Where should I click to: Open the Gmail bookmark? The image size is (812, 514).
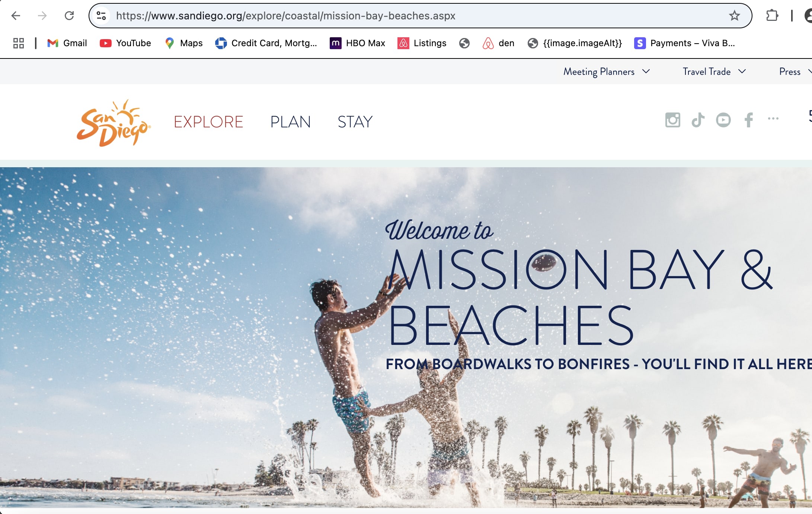(x=67, y=43)
